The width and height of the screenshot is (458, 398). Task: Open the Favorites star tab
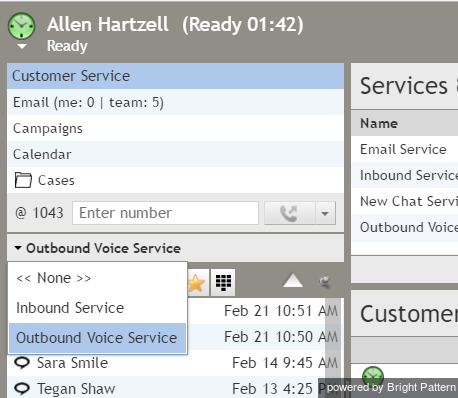pos(197,283)
